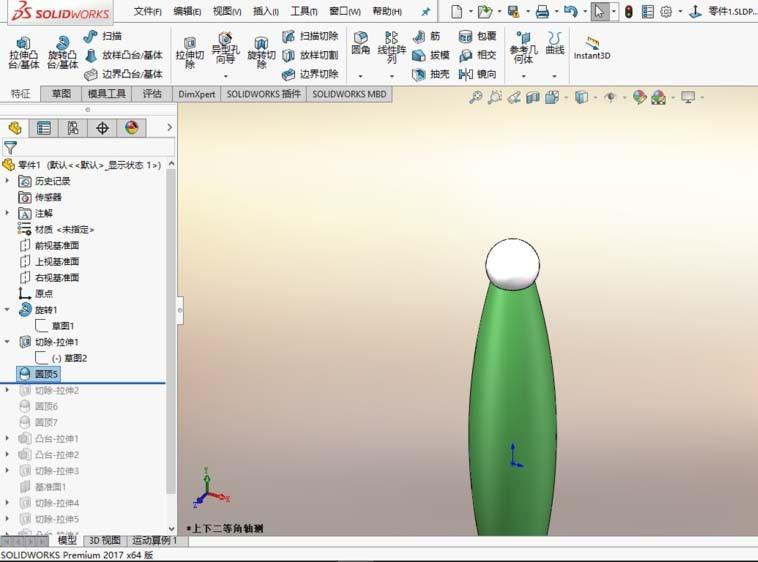758x562 pixels.
Task: Switch to the 模具工具 tab
Action: [106, 94]
